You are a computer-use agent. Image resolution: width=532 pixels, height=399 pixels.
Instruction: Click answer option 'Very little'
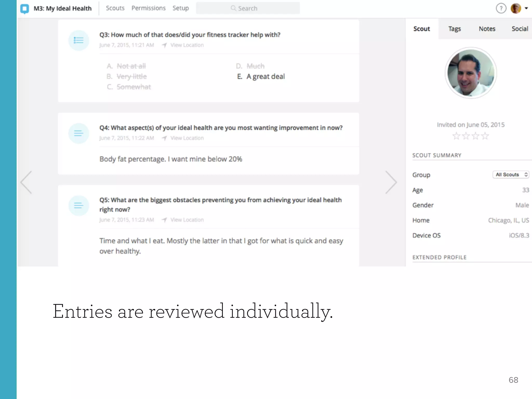pos(132,76)
